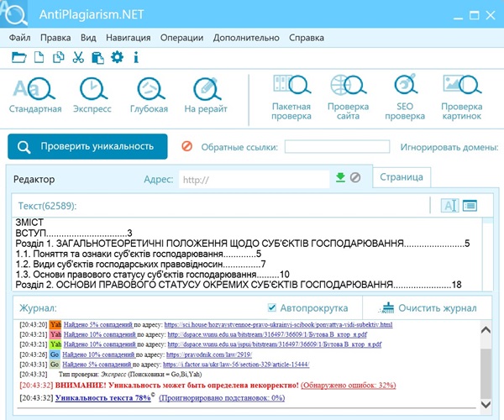The image size is (504, 420).
Task: Open the Правка menu
Action: [55, 38]
